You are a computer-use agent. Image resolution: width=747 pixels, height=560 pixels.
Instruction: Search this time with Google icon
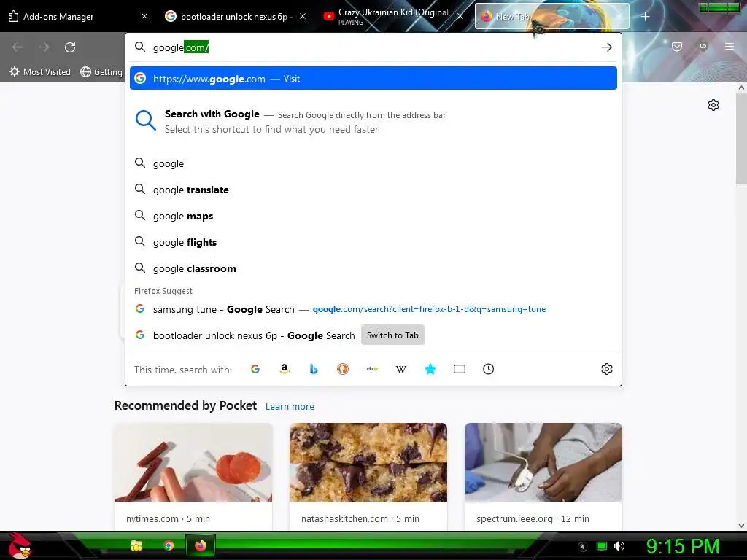tap(255, 369)
